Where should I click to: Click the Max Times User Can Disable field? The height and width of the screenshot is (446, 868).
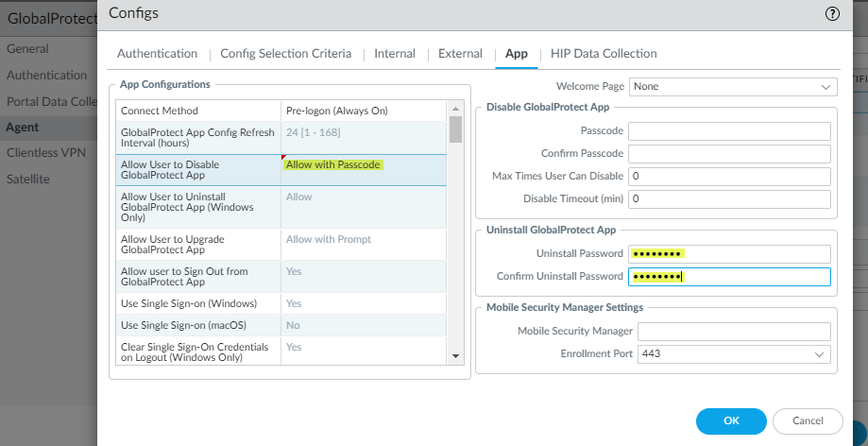click(728, 177)
